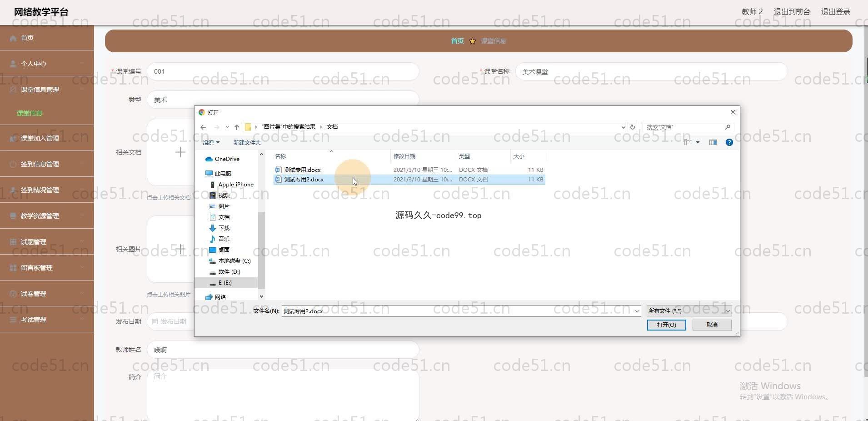This screenshot has width=868, height=421.
Task: Expand 个人中心 sidebar menu
Action: (47, 64)
